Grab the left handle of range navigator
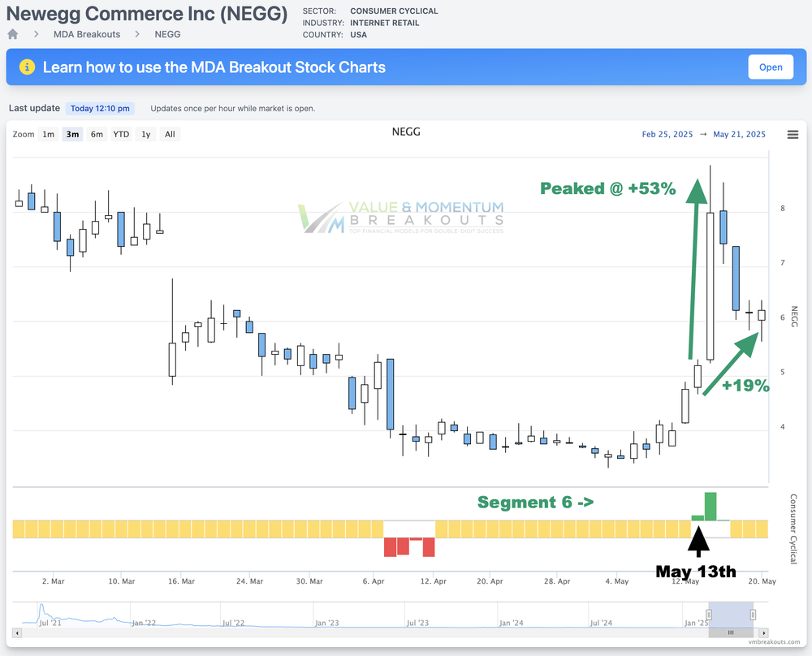 709,615
